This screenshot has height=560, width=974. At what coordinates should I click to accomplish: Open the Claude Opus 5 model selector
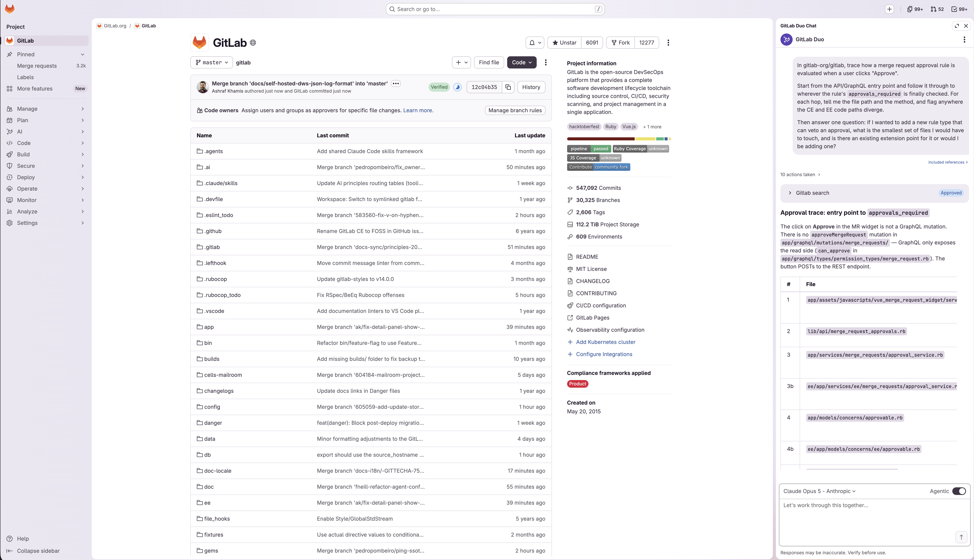click(819, 491)
